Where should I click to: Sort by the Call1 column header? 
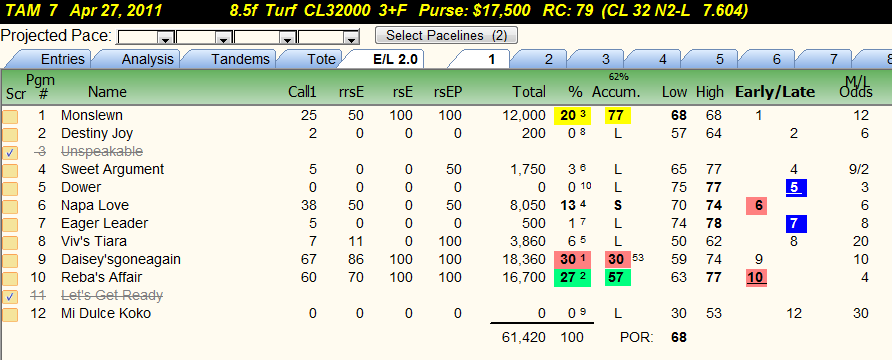(x=303, y=92)
